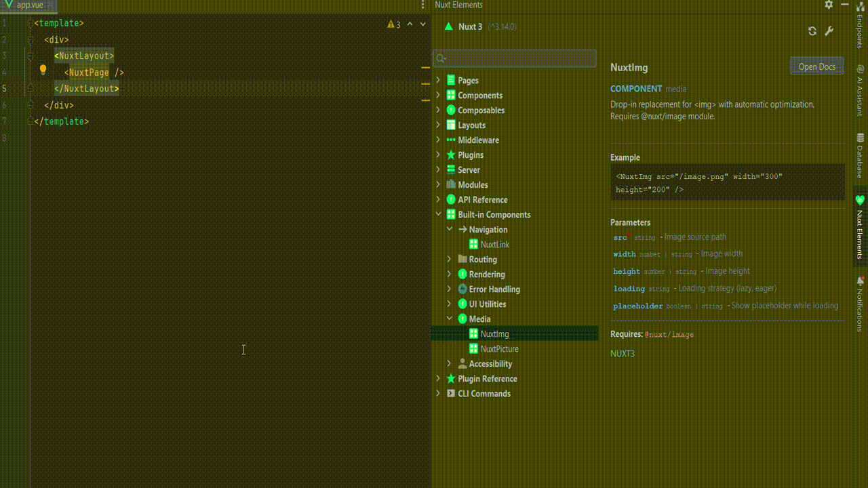
Task: Fold the div block on line 2
Action: (30, 39)
